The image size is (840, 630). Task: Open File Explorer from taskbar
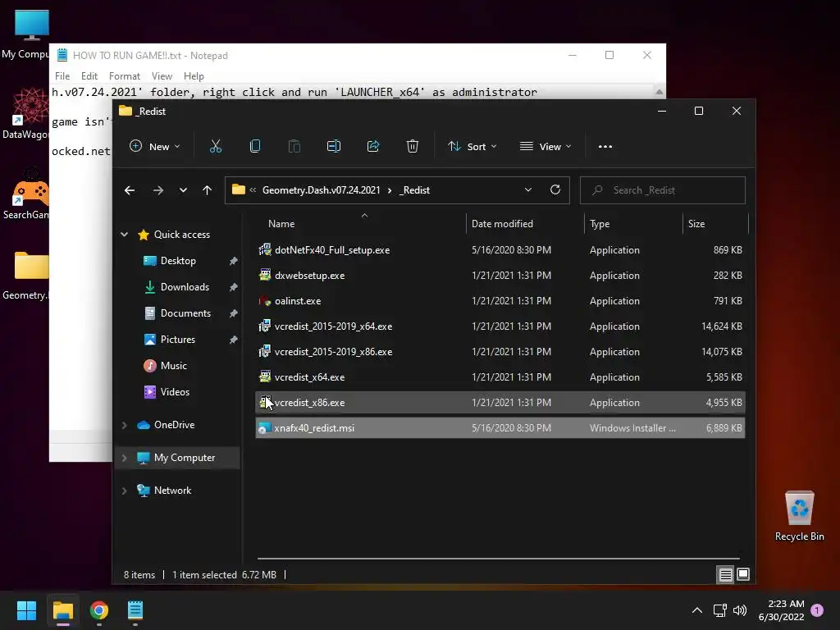coord(62,610)
